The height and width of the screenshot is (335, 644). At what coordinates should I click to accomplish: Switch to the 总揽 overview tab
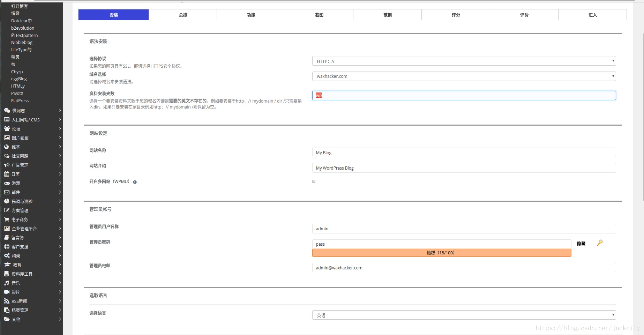point(183,15)
